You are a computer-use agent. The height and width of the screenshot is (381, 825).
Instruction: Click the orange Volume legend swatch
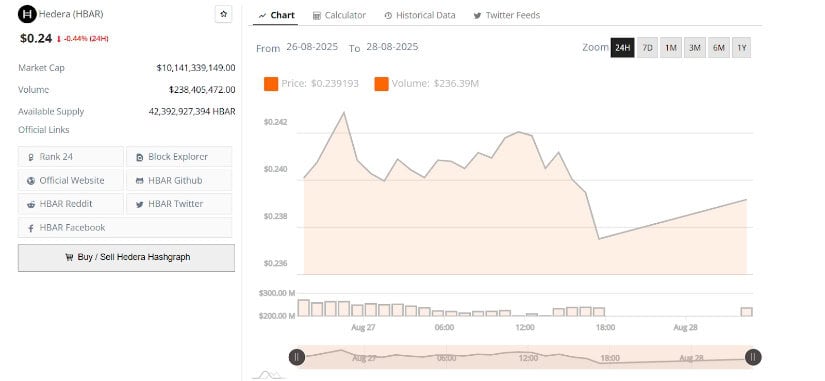381,84
